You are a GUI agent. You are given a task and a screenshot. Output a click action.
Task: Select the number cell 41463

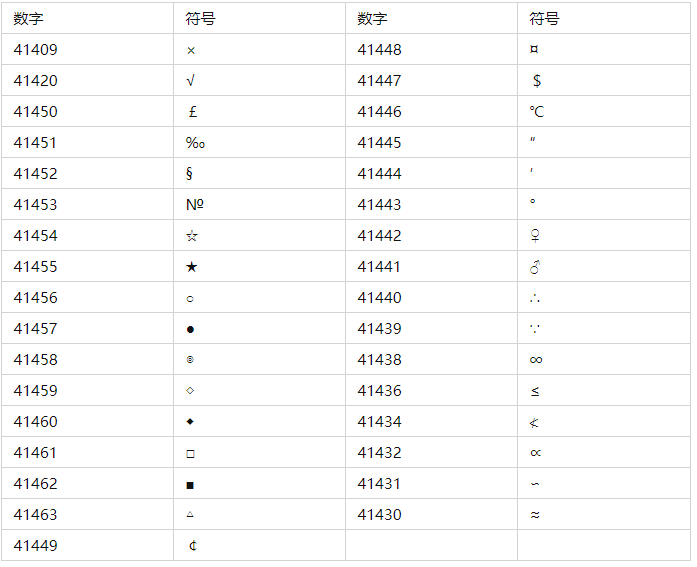[x=36, y=515]
